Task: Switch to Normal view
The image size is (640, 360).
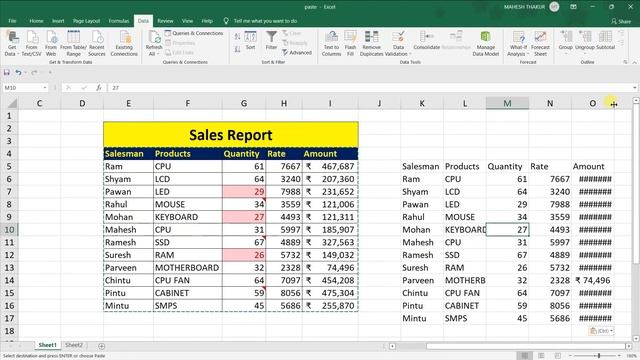Action: (524, 356)
